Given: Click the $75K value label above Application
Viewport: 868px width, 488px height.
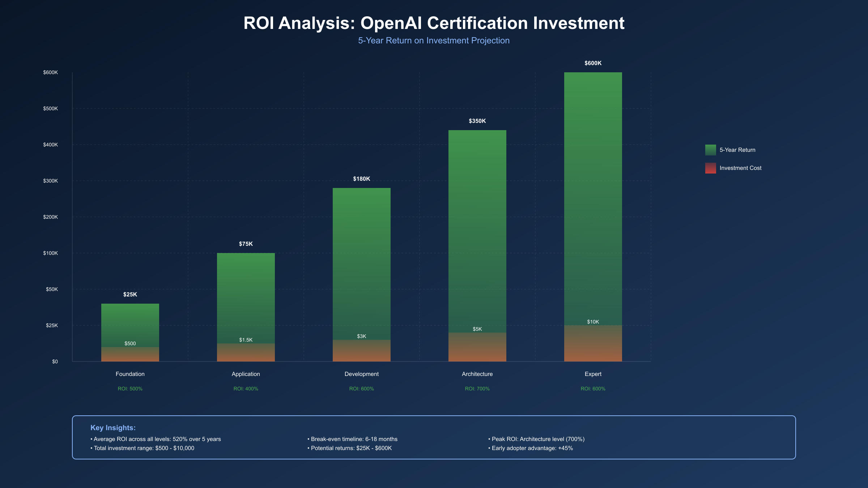Looking at the screenshot, I should pos(246,244).
